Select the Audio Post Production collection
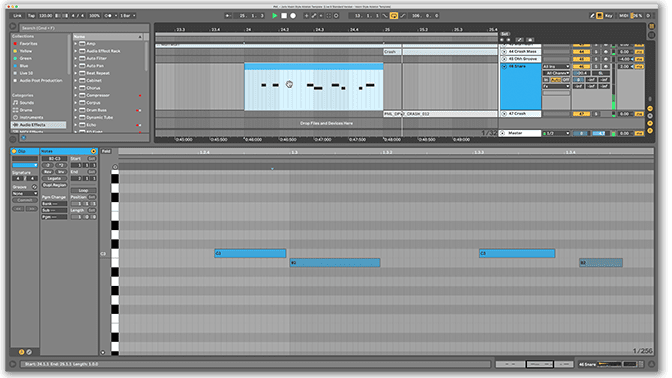Image resolution: width=672 pixels, height=378 pixels. click(x=41, y=81)
